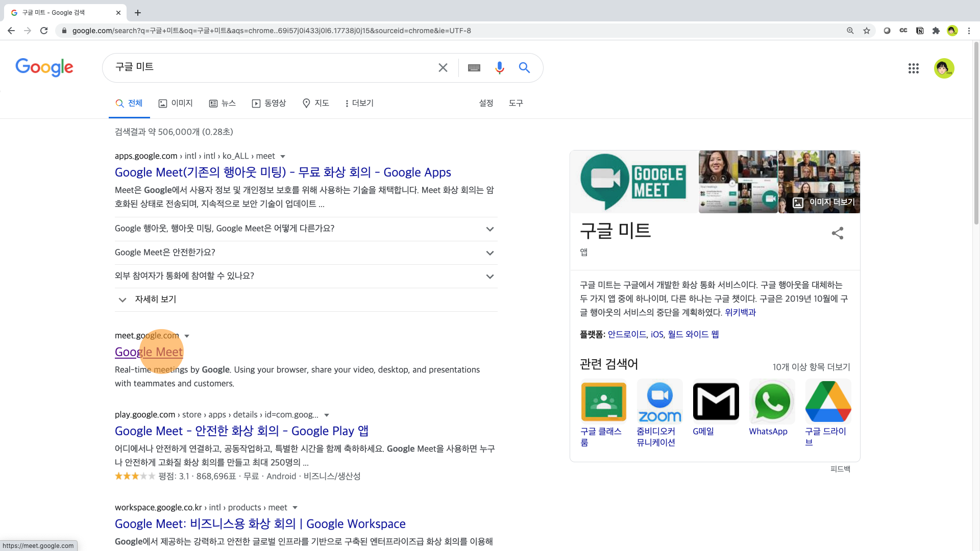Reload the page
The height and width of the screenshot is (551, 980).
tap(44, 31)
